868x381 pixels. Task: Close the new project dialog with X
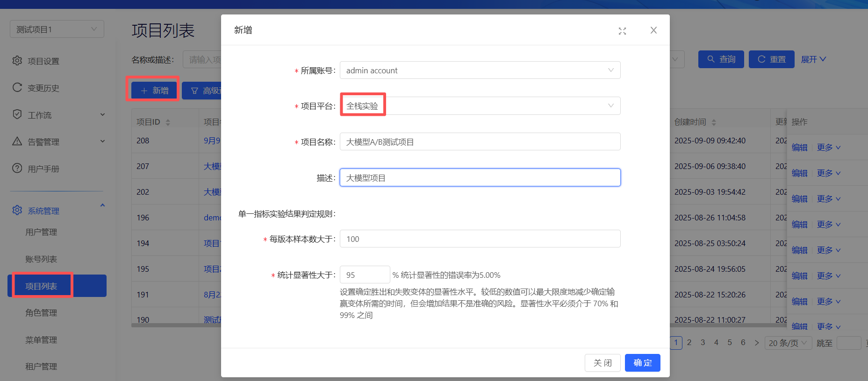pyautogui.click(x=653, y=30)
